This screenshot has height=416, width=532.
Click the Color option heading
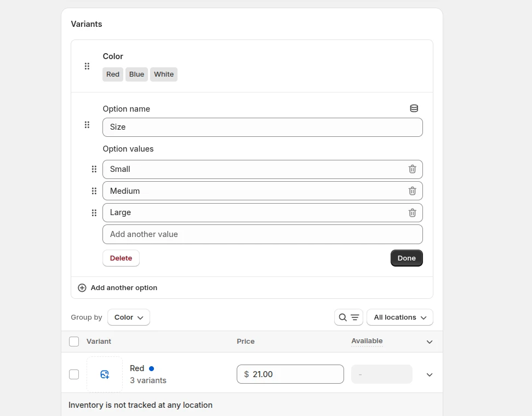click(113, 56)
